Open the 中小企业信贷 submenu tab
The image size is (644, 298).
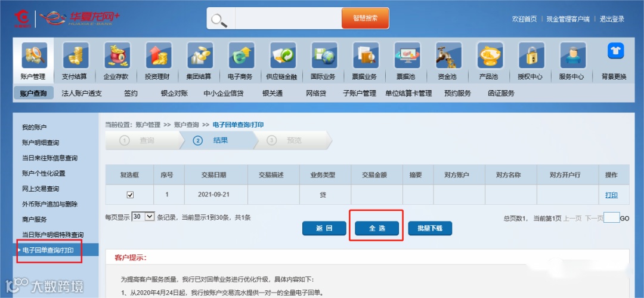pos(224,93)
